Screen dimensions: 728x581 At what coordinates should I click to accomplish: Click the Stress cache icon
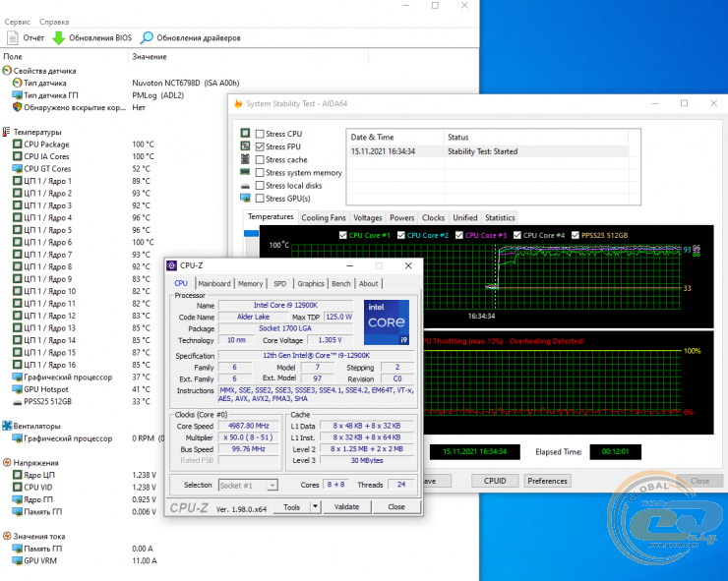(245, 158)
